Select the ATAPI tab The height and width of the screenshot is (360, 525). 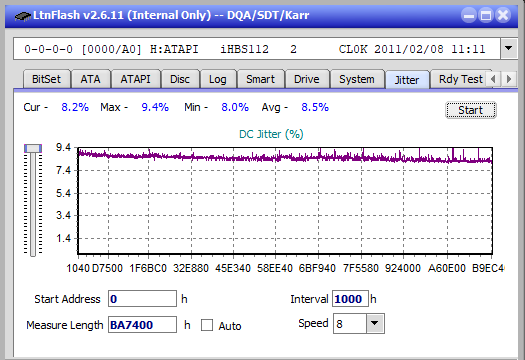[x=135, y=79]
